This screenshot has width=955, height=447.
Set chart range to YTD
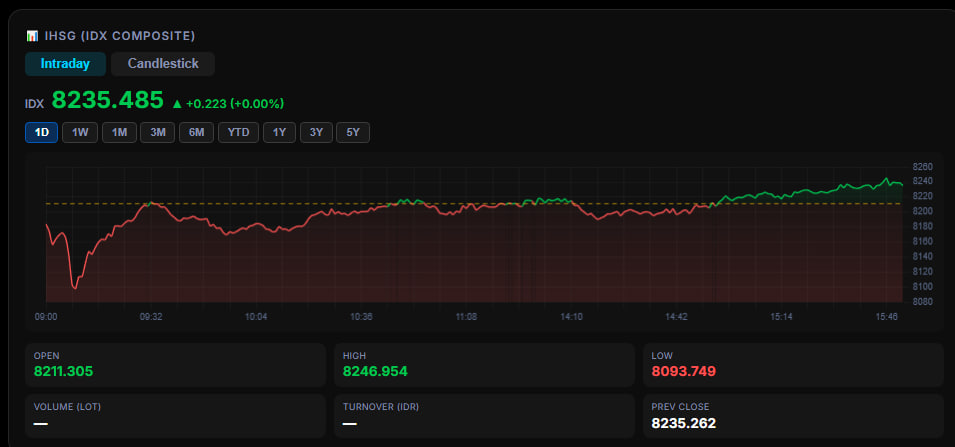(x=238, y=132)
